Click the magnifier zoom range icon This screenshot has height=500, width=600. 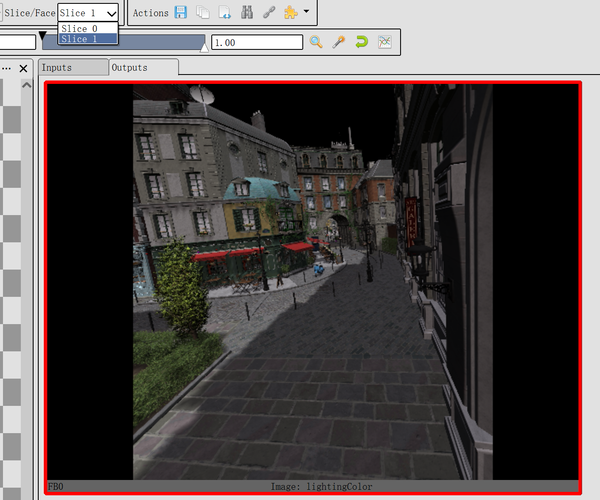point(316,42)
